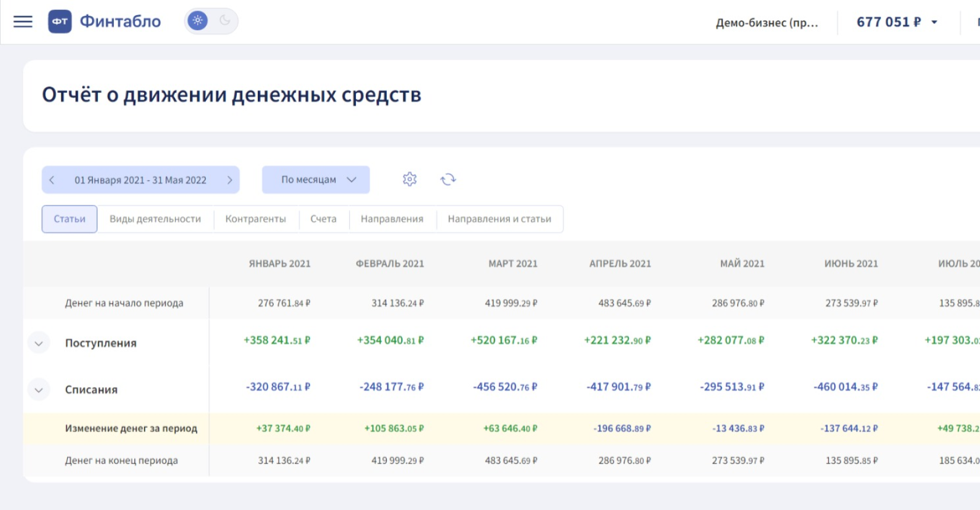Click the -460 014.35 ₽ June expense cell
The height and width of the screenshot is (510, 980).
click(x=846, y=387)
